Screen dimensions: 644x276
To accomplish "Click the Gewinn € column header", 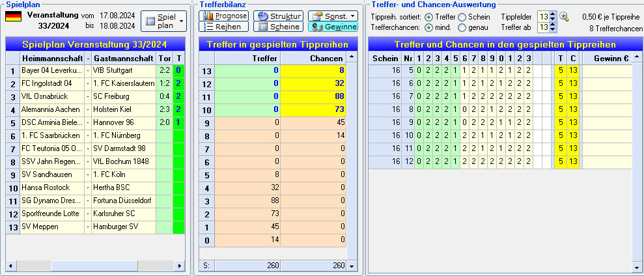I will point(608,58).
